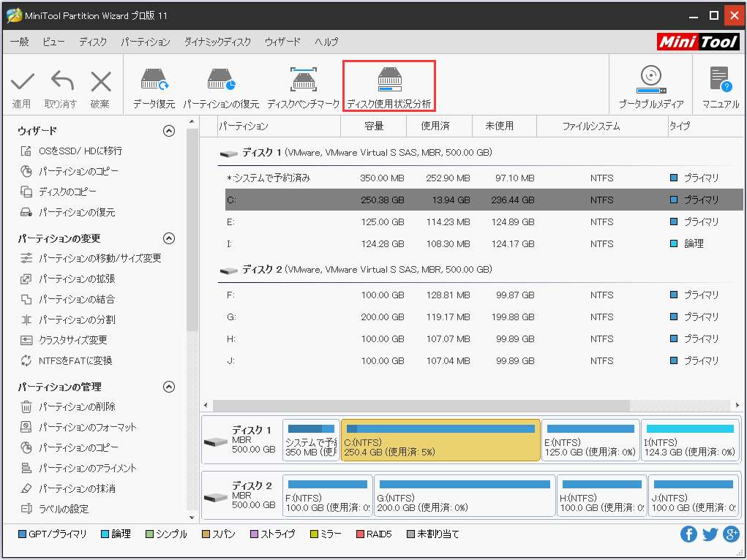Click the 容量 column header
The width and height of the screenshot is (747, 560).
(373, 126)
